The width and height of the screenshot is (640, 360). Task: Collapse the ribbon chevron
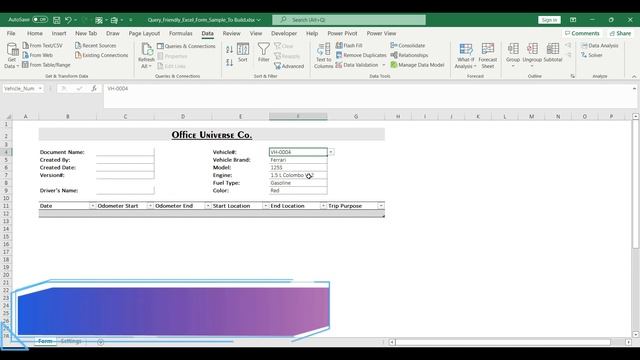(x=634, y=76)
